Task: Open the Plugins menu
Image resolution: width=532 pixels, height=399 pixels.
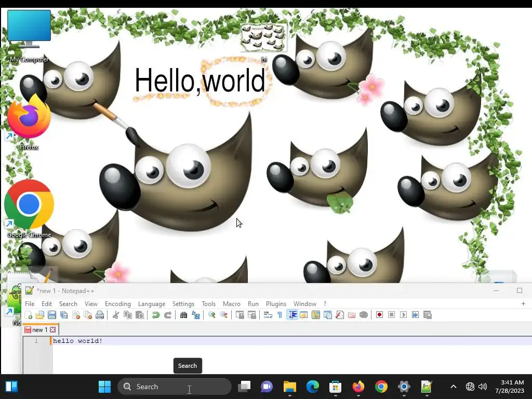Action: click(x=276, y=303)
